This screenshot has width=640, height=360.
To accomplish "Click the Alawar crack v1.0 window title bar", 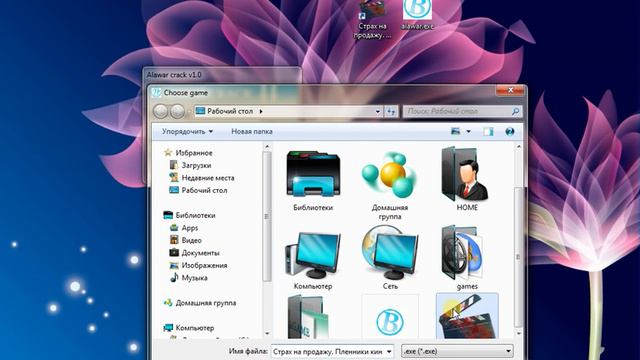I will pos(222,75).
